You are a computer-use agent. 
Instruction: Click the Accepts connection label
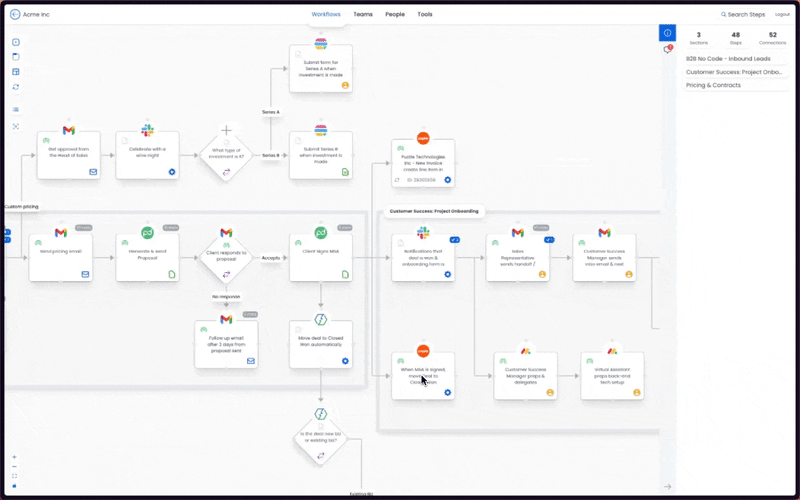pyautogui.click(x=271, y=258)
